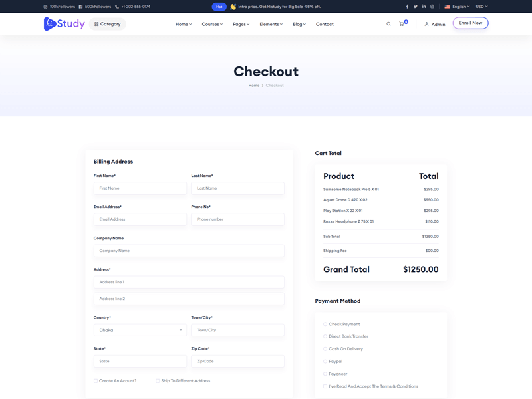Focus the Email Address input field
This screenshot has height=399, width=532.
click(x=140, y=219)
